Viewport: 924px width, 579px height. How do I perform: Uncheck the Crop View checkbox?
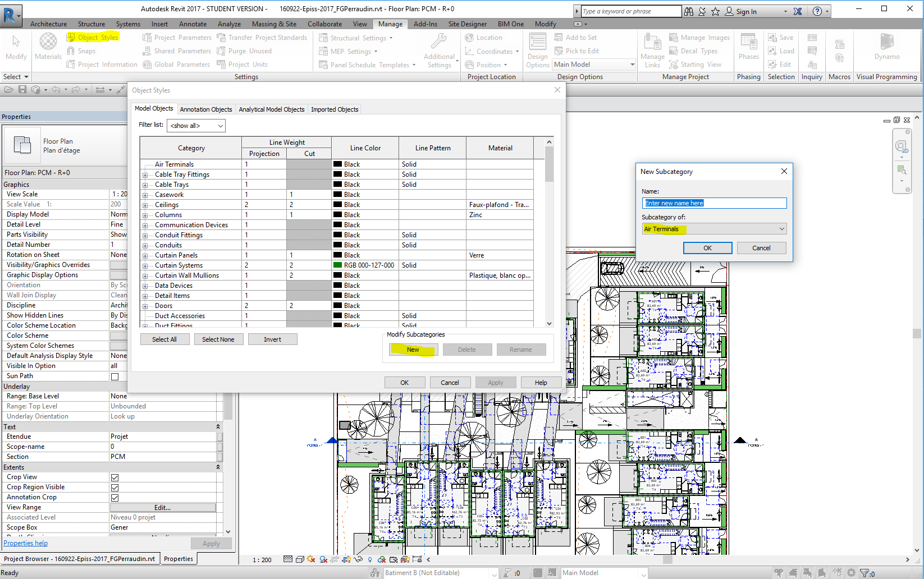(115, 477)
